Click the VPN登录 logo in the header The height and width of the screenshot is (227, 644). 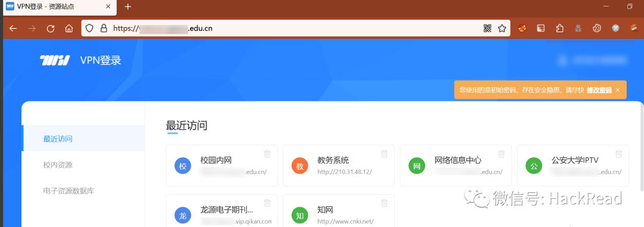[80, 60]
